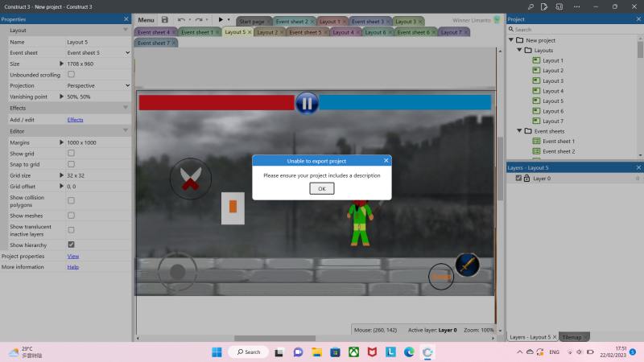
Task: Toggle Layer 0 visibility checkbox
Action: pos(518,179)
